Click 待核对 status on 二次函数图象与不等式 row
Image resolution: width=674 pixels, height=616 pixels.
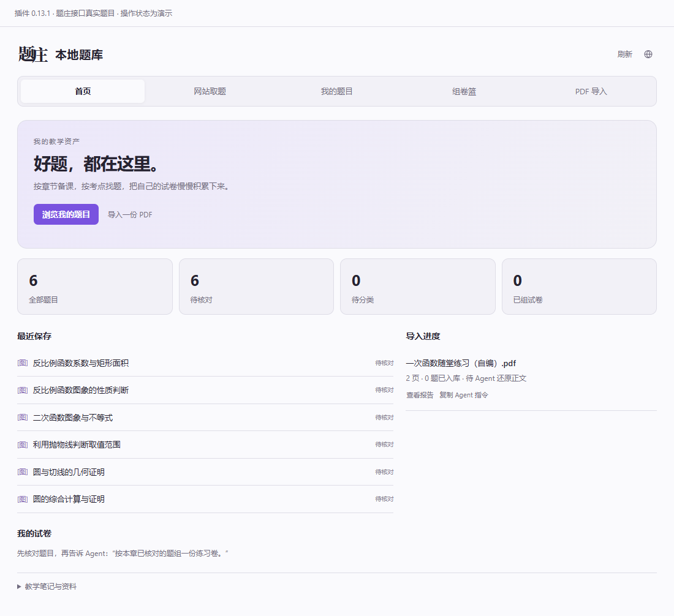[x=384, y=418]
